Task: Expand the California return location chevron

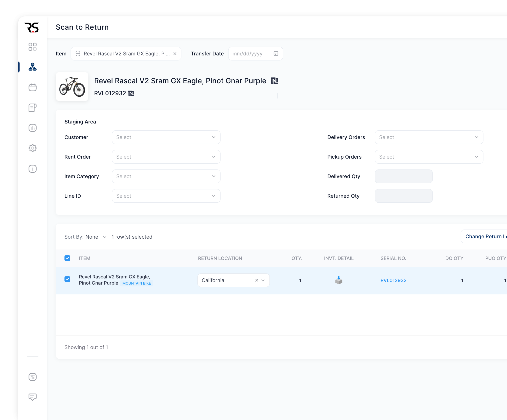Action: point(263,280)
